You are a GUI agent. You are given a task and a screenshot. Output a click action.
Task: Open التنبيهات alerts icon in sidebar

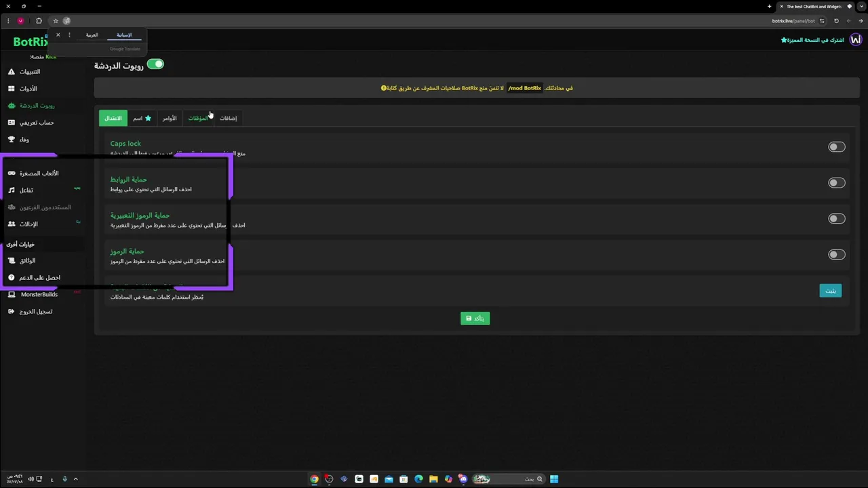click(12, 72)
